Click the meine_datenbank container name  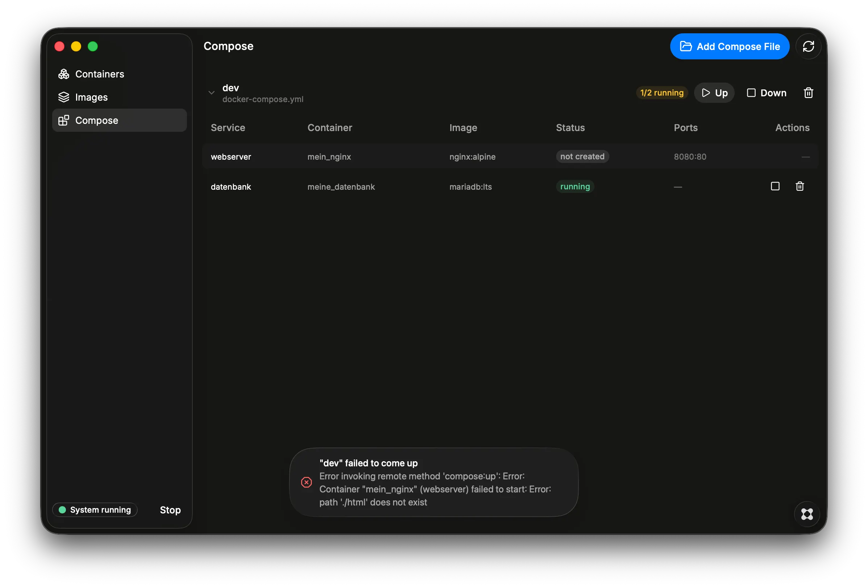341,187
